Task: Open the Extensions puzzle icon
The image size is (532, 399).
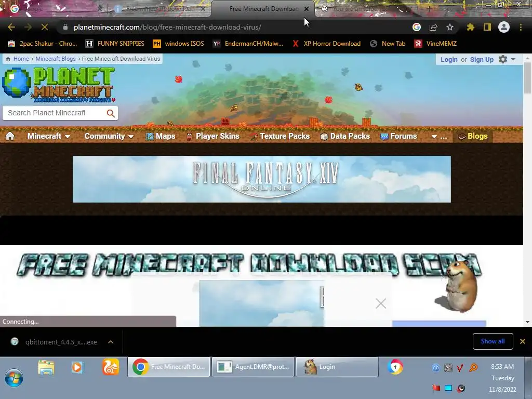Action: pyautogui.click(x=471, y=27)
